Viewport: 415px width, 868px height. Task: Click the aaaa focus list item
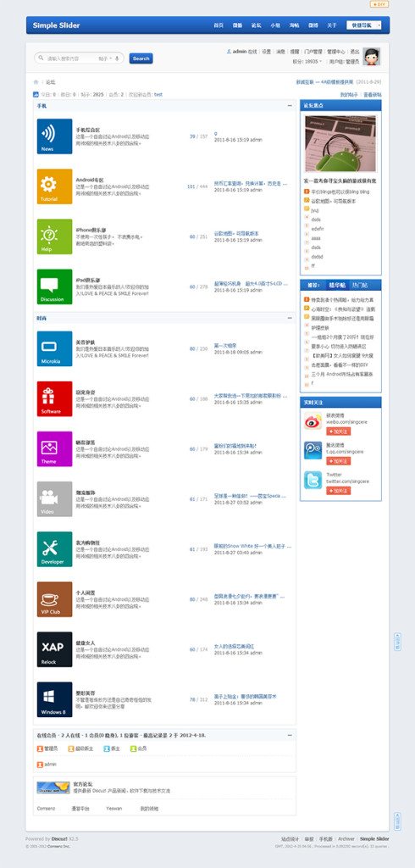pos(315,238)
